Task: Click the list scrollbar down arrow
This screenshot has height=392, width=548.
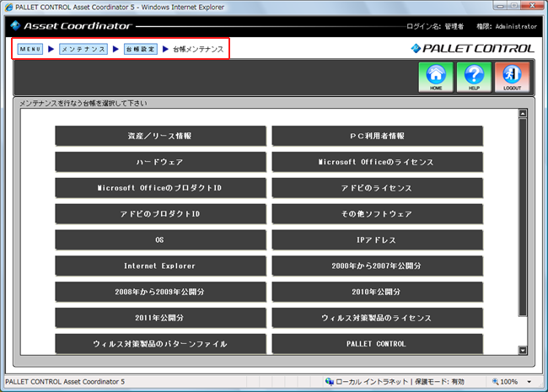Action: [523, 350]
